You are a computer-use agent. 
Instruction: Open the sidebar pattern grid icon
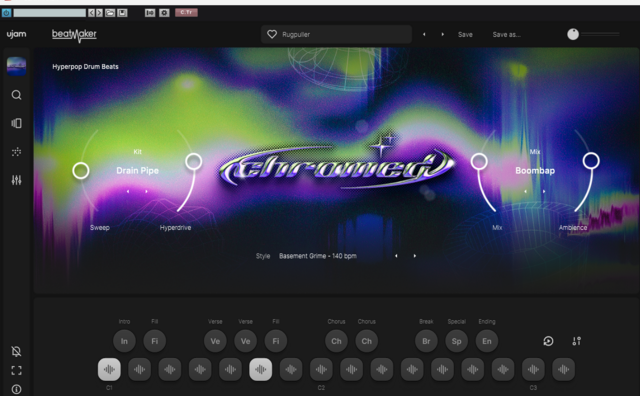click(16, 152)
